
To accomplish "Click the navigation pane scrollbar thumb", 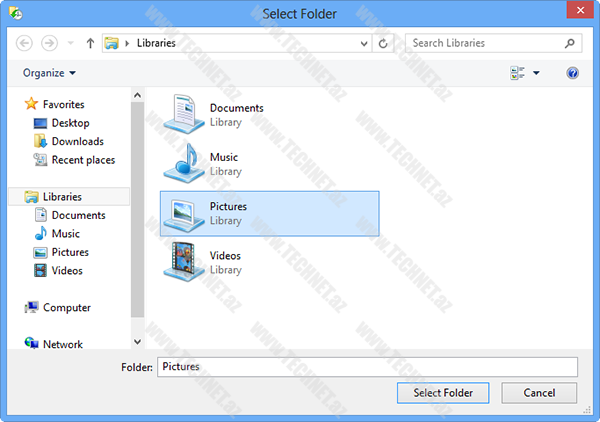I will (x=137, y=209).
